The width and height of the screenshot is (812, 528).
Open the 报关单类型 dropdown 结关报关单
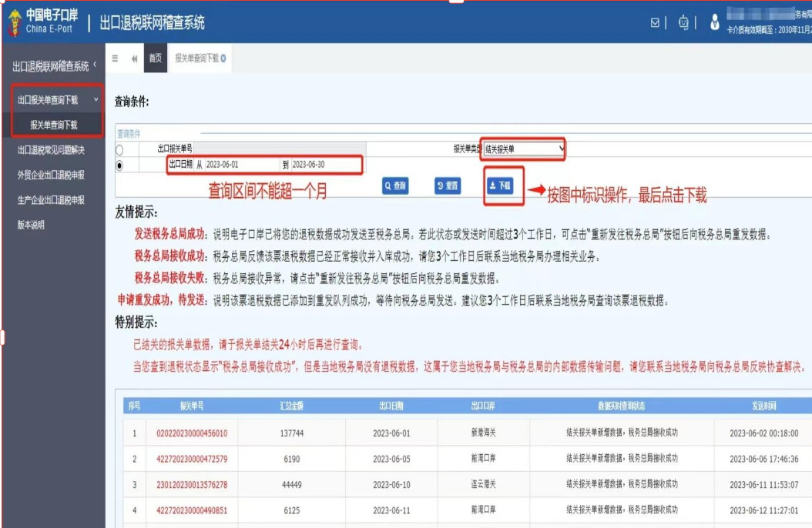pos(524,149)
